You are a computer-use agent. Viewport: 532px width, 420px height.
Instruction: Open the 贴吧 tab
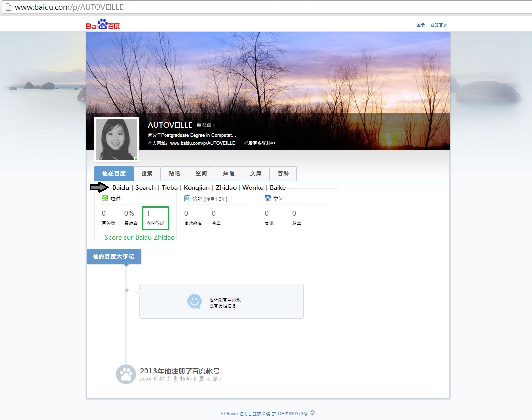click(174, 174)
